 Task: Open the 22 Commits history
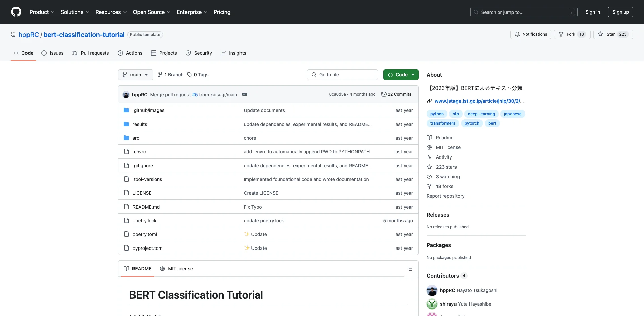pos(396,94)
